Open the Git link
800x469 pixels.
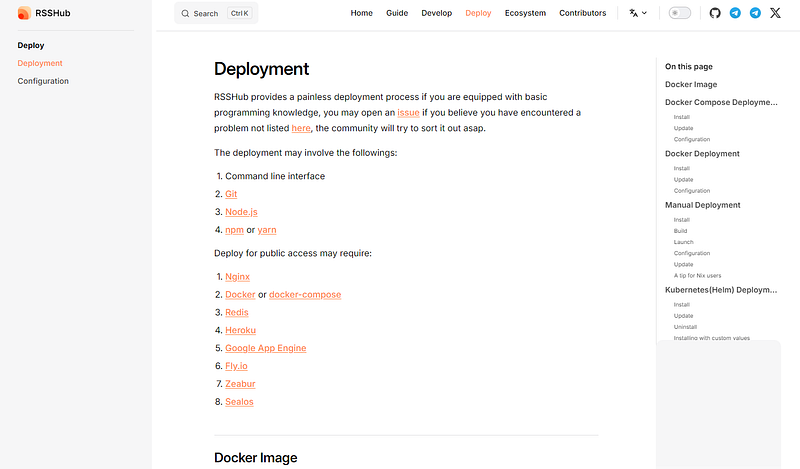click(231, 194)
